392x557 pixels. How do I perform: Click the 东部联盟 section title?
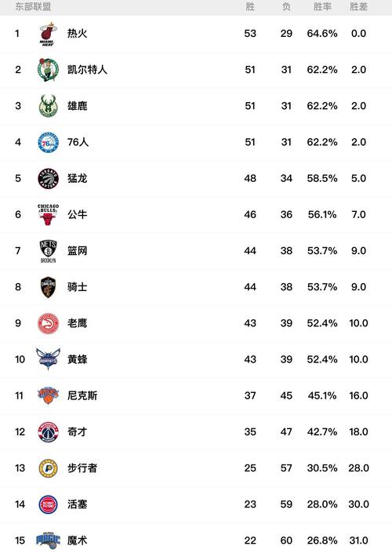tap(33, 6)
